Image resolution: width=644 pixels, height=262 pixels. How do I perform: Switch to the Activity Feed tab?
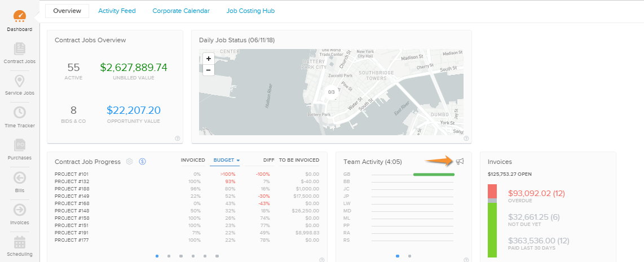pos(117,11)
